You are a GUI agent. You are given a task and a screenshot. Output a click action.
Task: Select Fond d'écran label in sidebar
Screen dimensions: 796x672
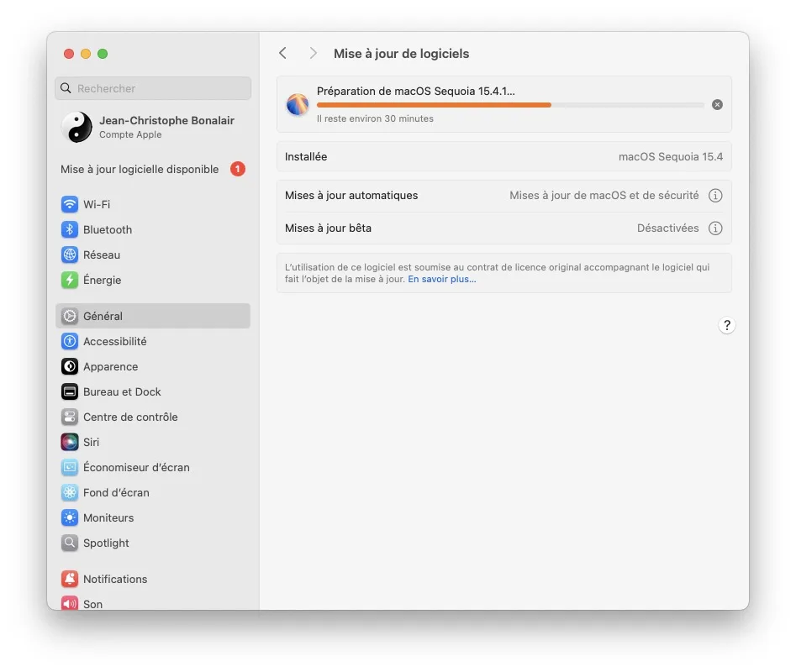(116, 492)
